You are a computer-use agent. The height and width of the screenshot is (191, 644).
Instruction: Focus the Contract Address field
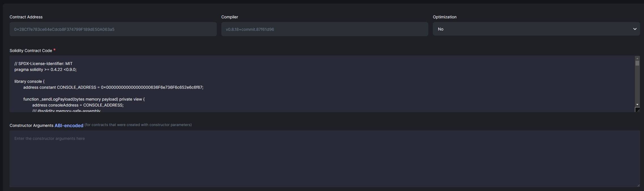[x=113, y=29]
